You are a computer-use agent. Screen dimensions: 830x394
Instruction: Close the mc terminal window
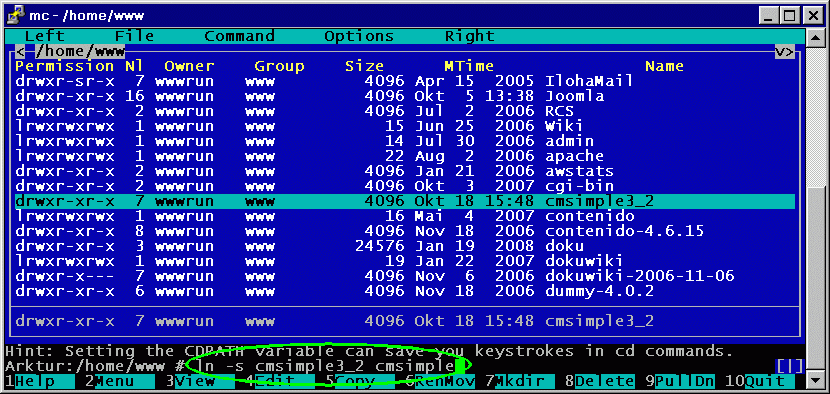(813, 15)
